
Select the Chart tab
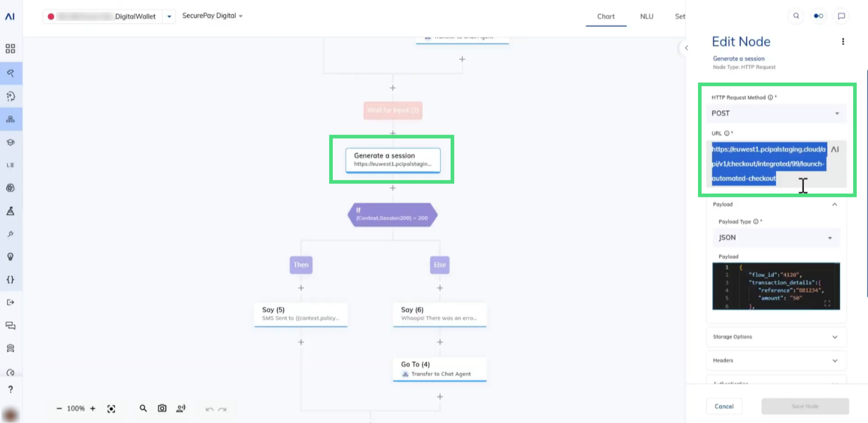(606, 16)
